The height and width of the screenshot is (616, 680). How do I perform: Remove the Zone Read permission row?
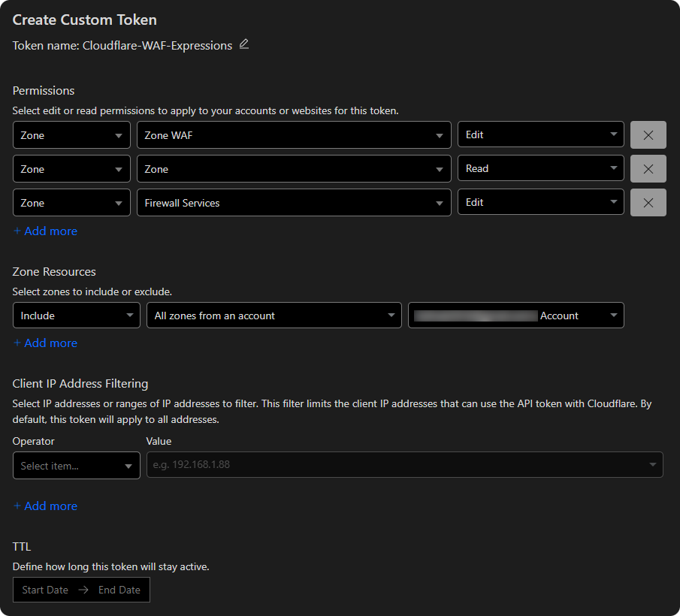648,169
